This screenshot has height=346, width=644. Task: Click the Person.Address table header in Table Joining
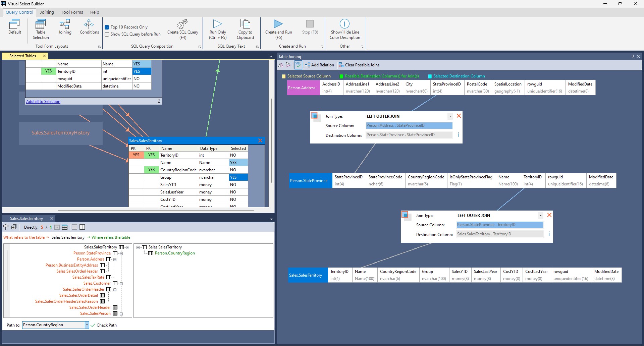[303, 88]
